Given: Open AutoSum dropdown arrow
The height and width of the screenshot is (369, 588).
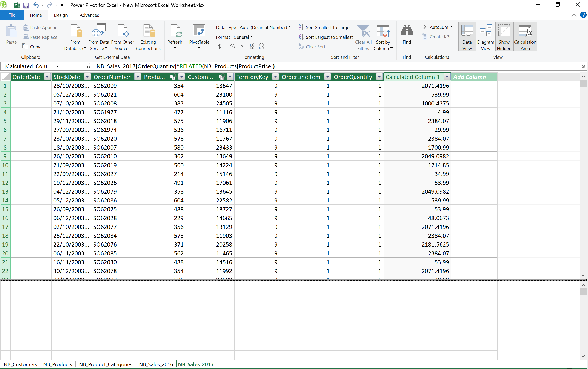Looking at the screenshot, I should pyautogui.click(x=451, y=27).
